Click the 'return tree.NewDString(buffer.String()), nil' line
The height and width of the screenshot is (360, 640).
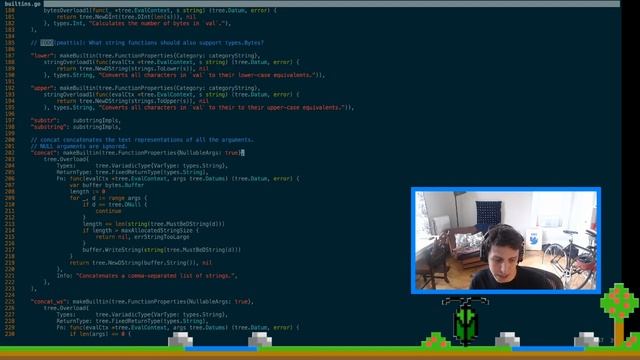[x=141, y=263]
